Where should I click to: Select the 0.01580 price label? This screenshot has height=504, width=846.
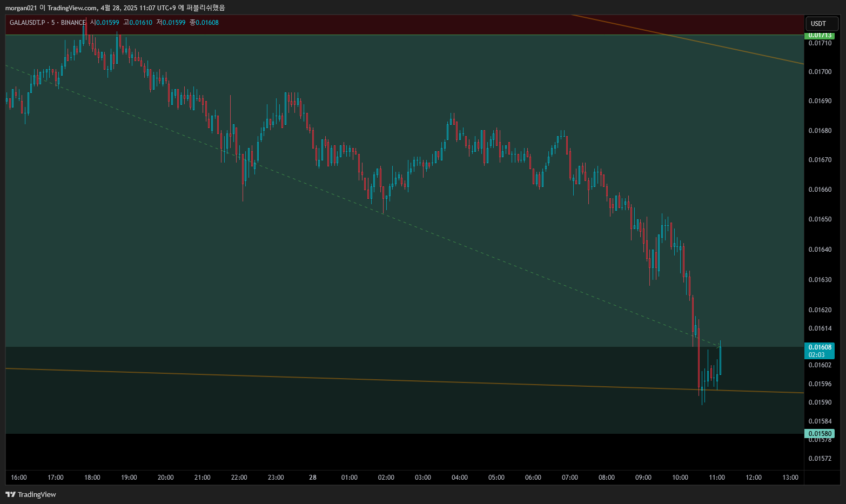click(x=820, y=433)
